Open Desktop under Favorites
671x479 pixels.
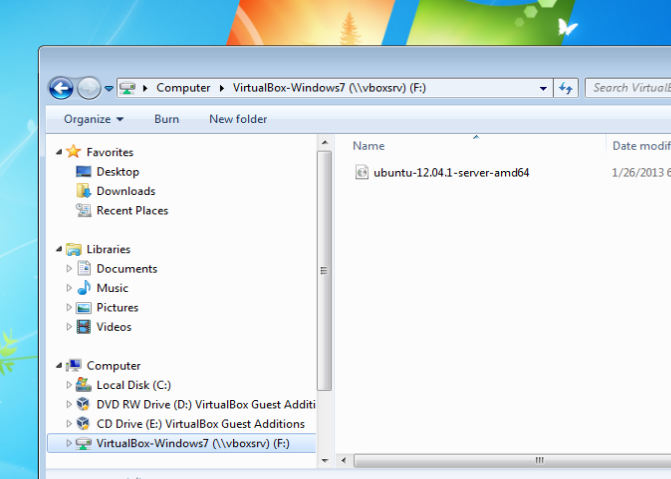(118, 172)
